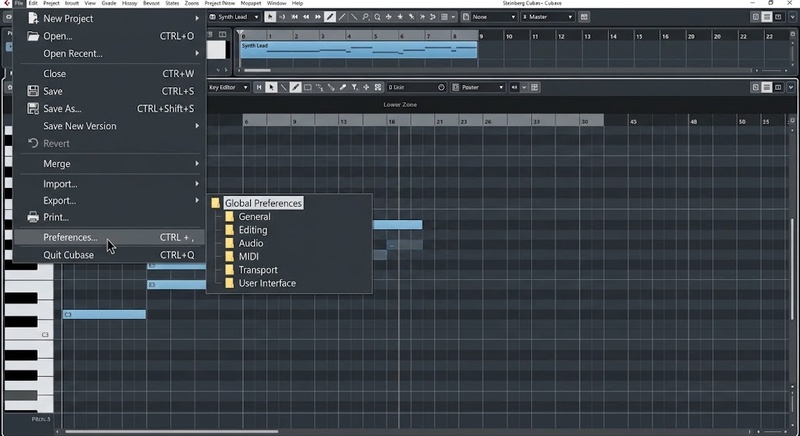
Task: Open the Audio preferences folder
Action: [251, 243]
